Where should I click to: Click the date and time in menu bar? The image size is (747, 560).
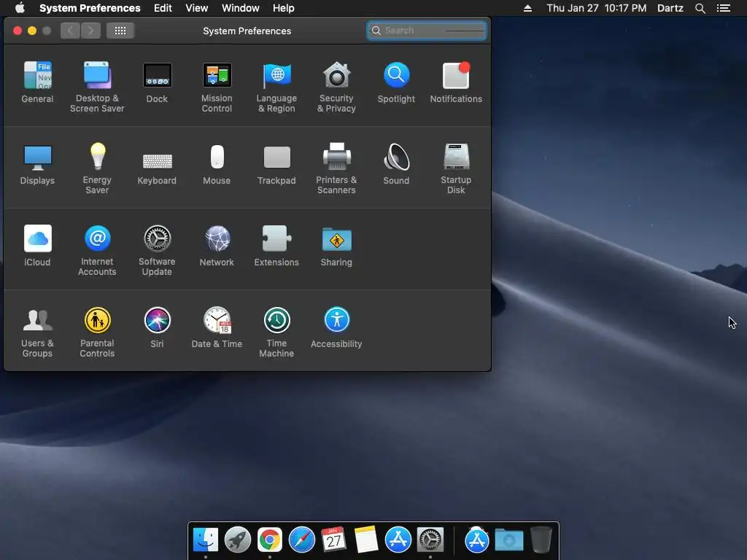click(x=597, y=8)
